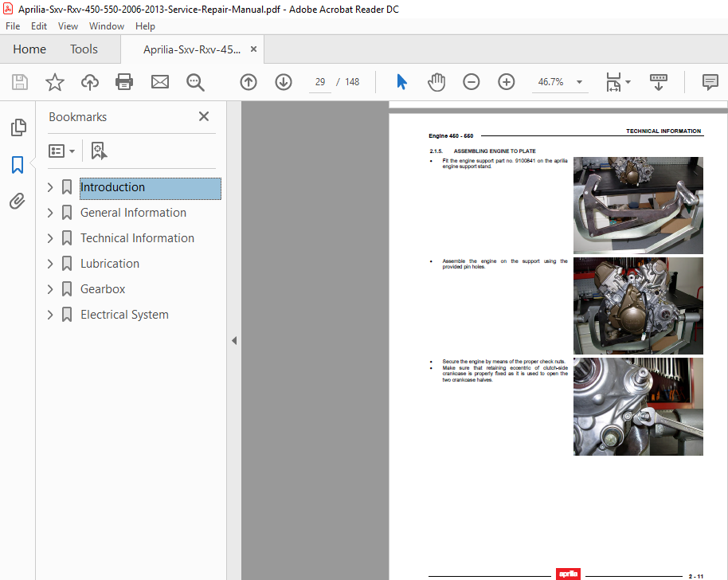The image size is (728, 580).
Task: Send file by email envelope icon
Action: (160, 82)
